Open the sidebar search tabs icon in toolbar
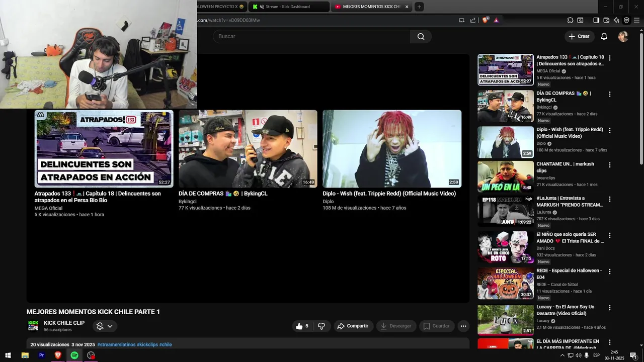Screen dimensions: 644x362 [580, 20]
